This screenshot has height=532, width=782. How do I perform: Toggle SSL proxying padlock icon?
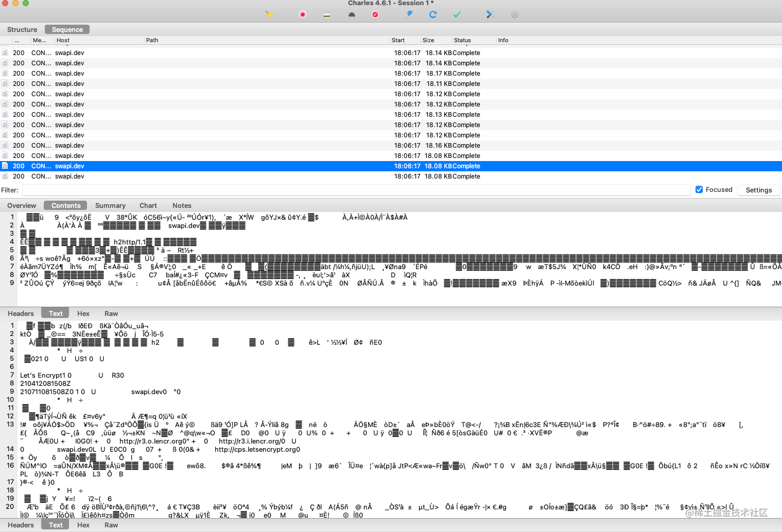(327, 14)
